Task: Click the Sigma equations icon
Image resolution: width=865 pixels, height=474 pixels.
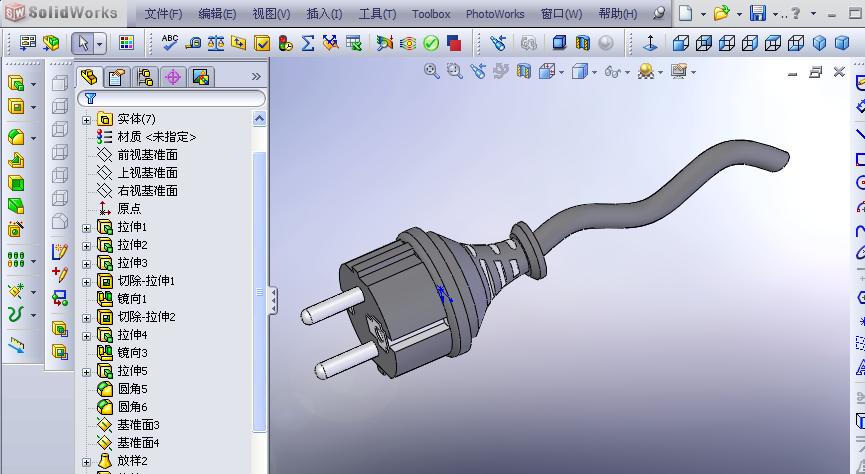Action: pos(308,43)
